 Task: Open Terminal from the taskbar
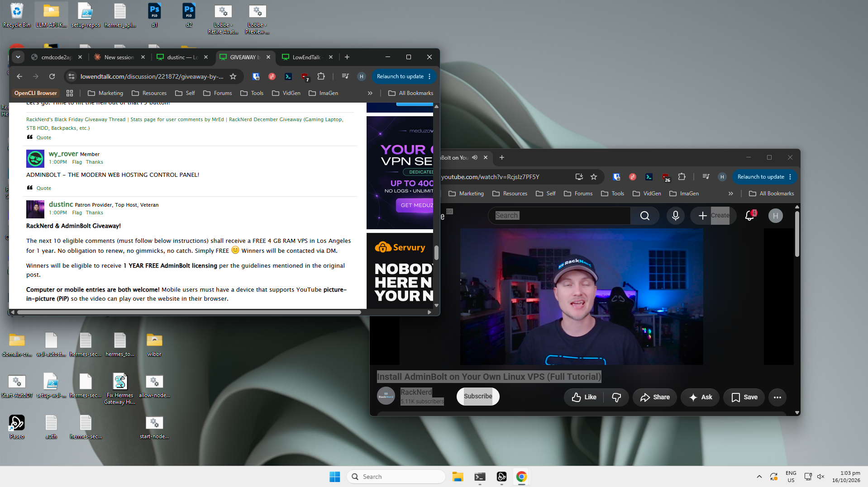coord(480,477)
